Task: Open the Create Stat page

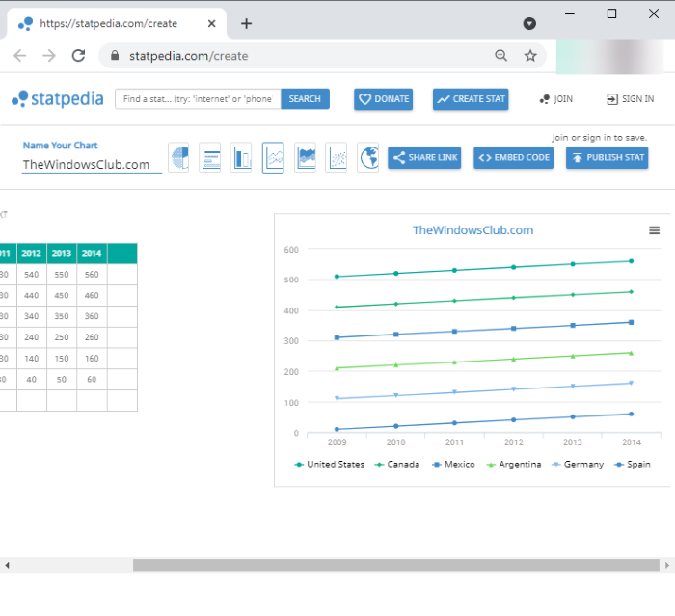Action: point(471,98)
